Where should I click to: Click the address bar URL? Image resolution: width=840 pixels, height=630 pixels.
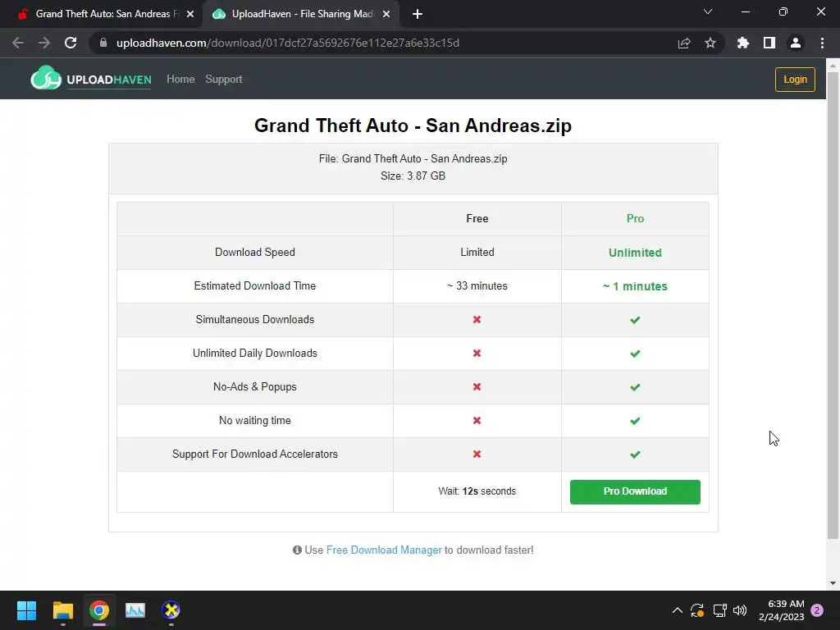pyautogui.click(x=288, y=43)
